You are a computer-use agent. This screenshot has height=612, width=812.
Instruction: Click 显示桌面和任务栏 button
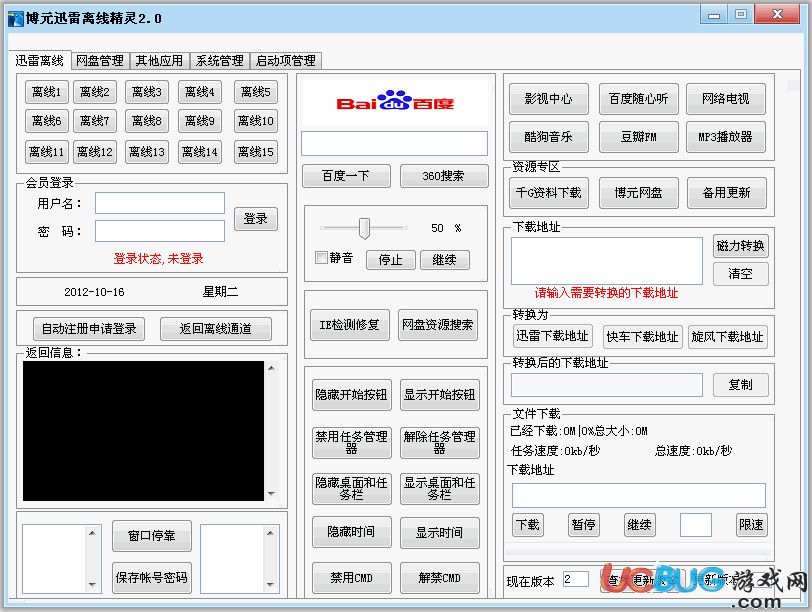(x=440, y=489)
